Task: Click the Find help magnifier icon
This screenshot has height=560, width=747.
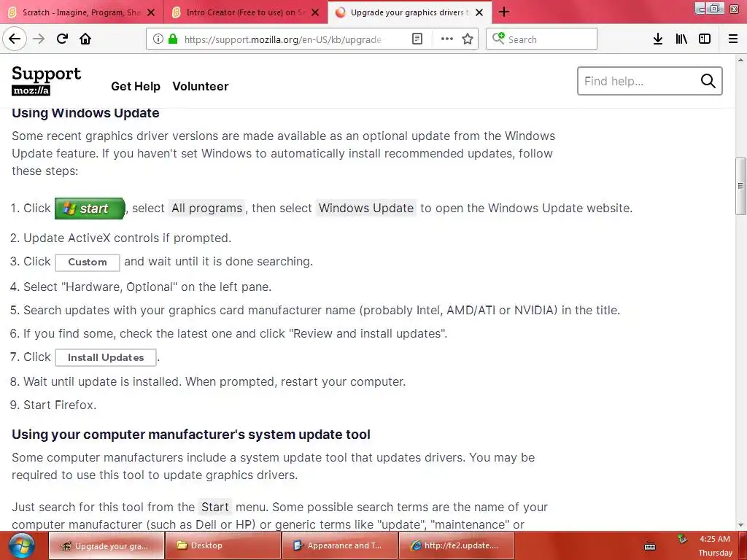Action: [708, 81]
